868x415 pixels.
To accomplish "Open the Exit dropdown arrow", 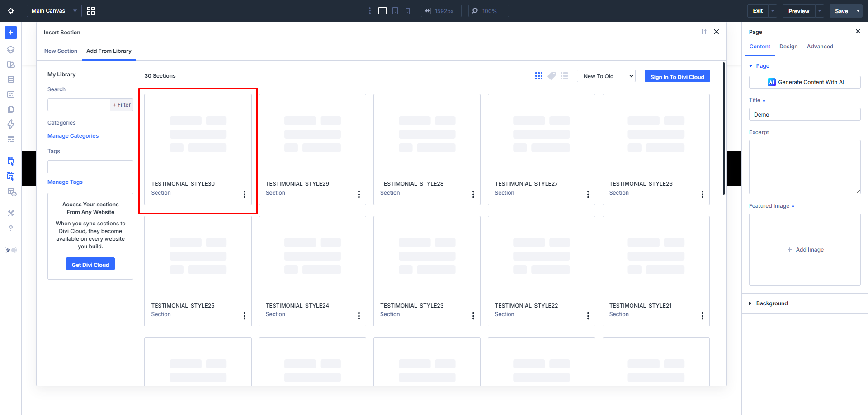I will (x=773, y=11).
